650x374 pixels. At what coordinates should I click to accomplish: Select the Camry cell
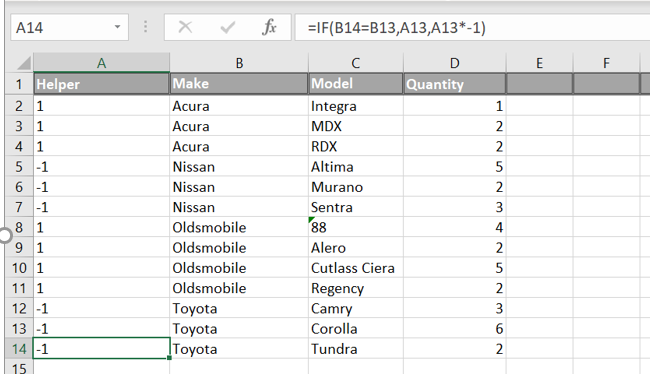[356, 308]
